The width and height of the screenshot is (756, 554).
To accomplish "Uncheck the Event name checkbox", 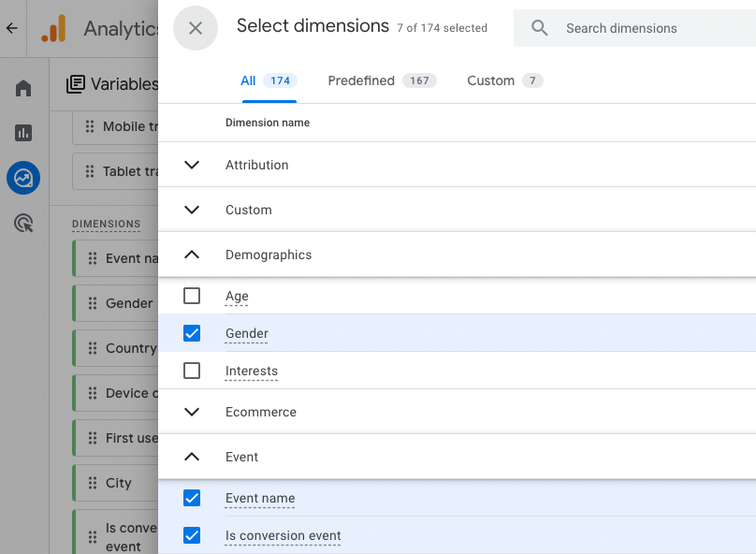I will coord(192,498).
